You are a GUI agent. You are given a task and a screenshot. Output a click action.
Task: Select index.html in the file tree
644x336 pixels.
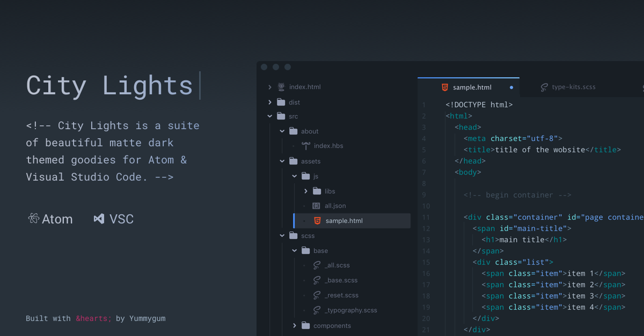pos(305,87)
